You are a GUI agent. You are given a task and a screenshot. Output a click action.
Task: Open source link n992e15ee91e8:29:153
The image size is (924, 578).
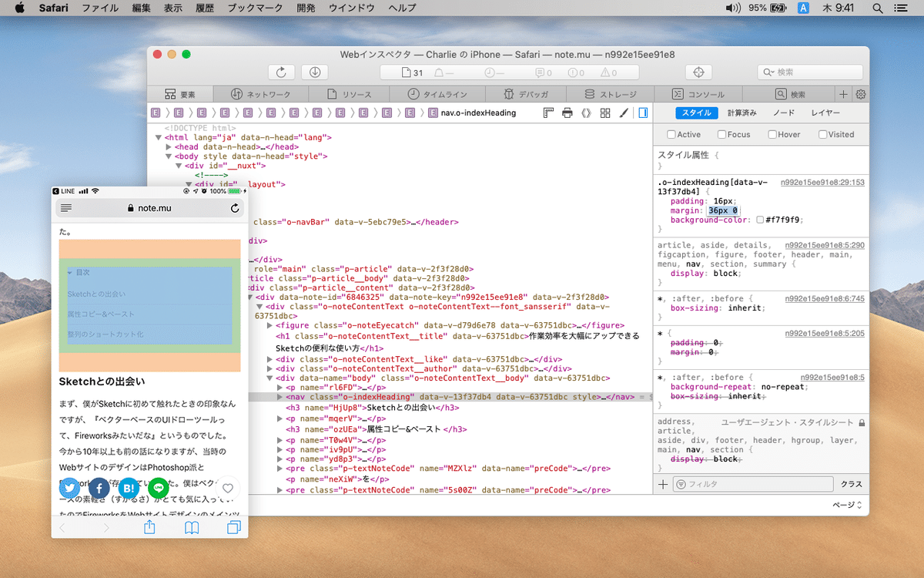coord(822,183)
